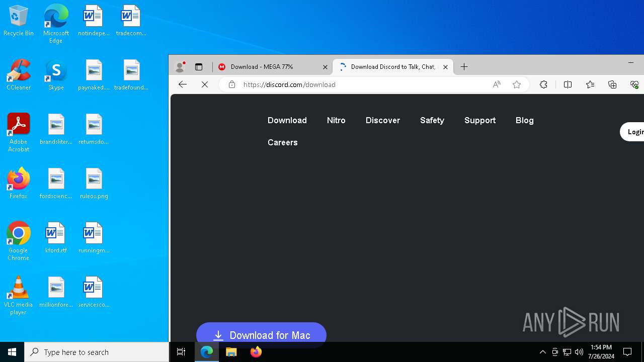Open the Recycle Bin desktop icon

[19, 21]
